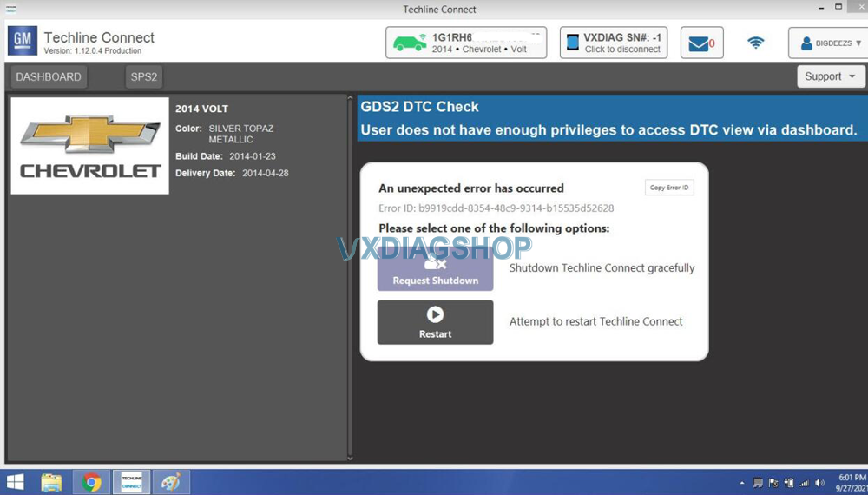
Task: Select Techline Connect in the taskbar
Action: [x=132, y=482]
